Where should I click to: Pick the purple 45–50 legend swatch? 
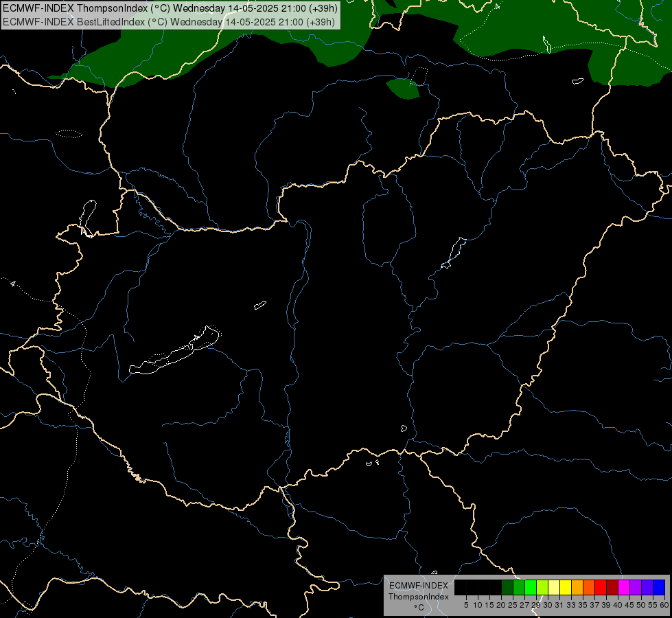click(x=636, y=587)
